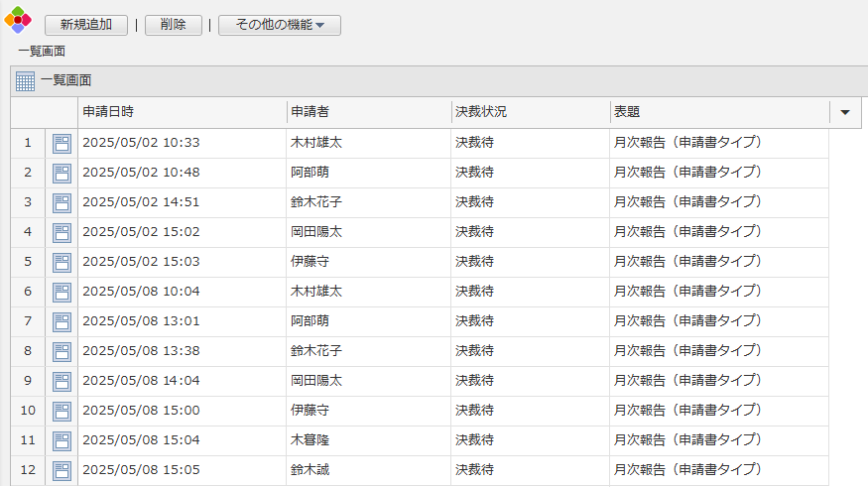The height and width of the screenshot is (487, 868).
Task: Open the その他の機能 dropdown menu
Action: [280, 25]
